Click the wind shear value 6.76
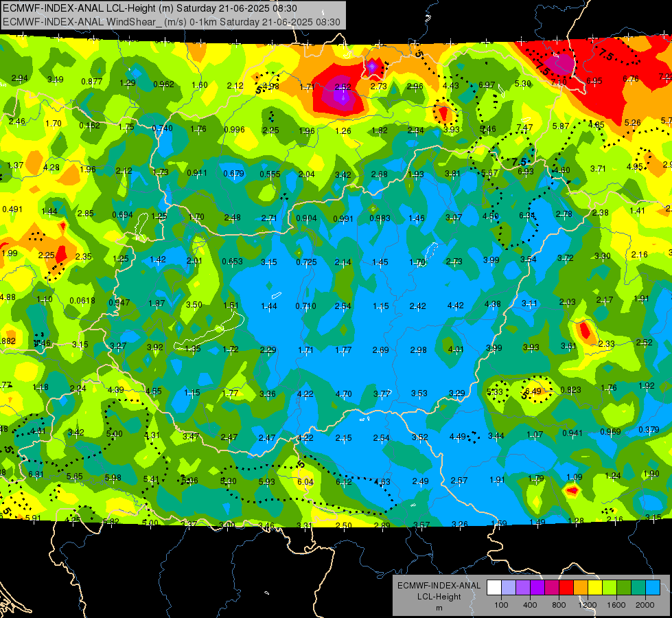 [x=631, y=79]
